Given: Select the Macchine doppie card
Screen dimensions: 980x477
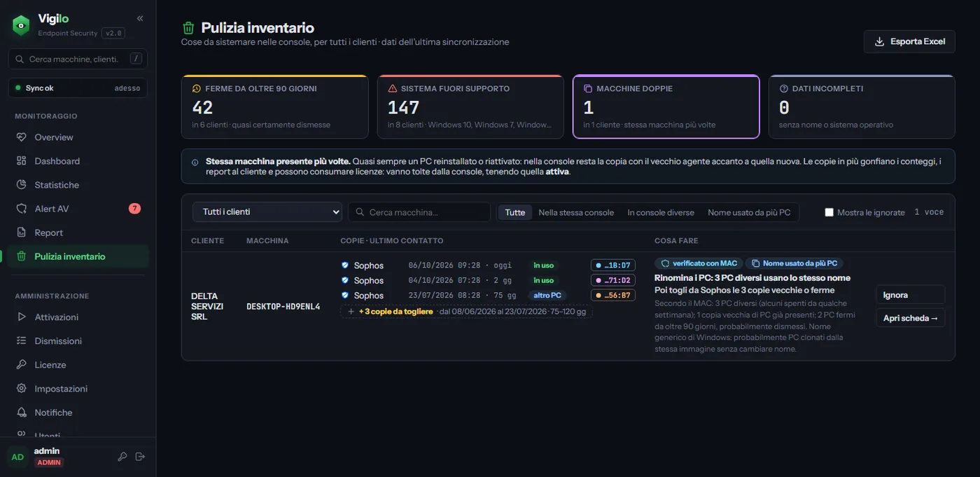Looking at the screenshot, I should tap(666, 107).
